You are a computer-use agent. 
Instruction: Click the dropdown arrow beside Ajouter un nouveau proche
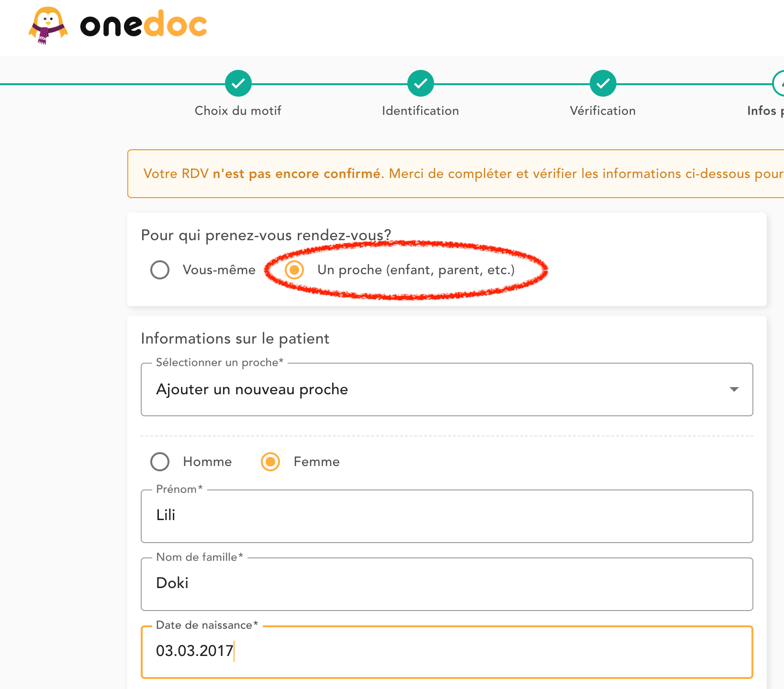point(734,389)
